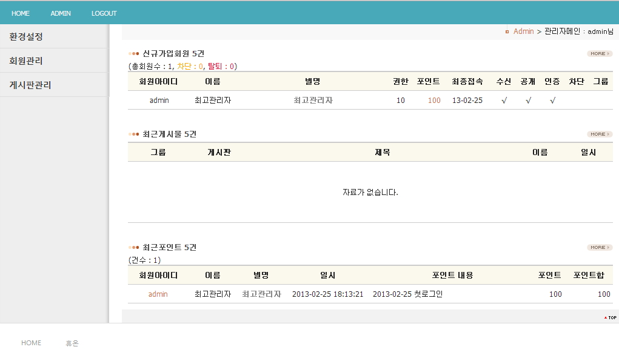Expand the 게시판관리 sidebar menu
Image resolution: width=619 pixels, height=364 pixels.
click(30, 85)
